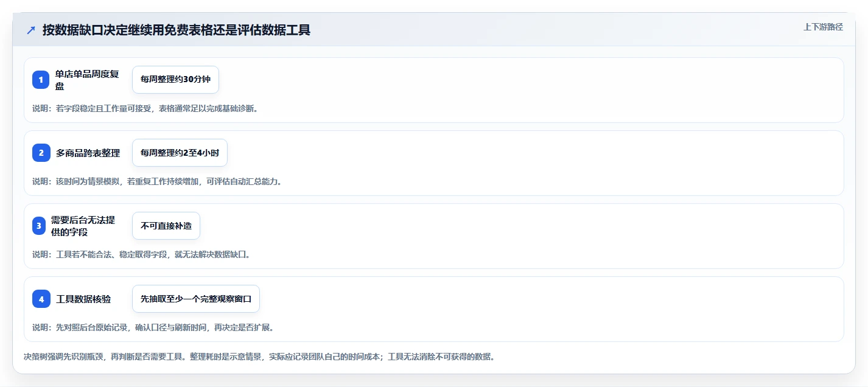Select the heading 按数据缺口决定继续用免费表格还是评估数据工具
The height and width of the screenshot is (387, 868).
pyautogui.click(x=177, y=30)
